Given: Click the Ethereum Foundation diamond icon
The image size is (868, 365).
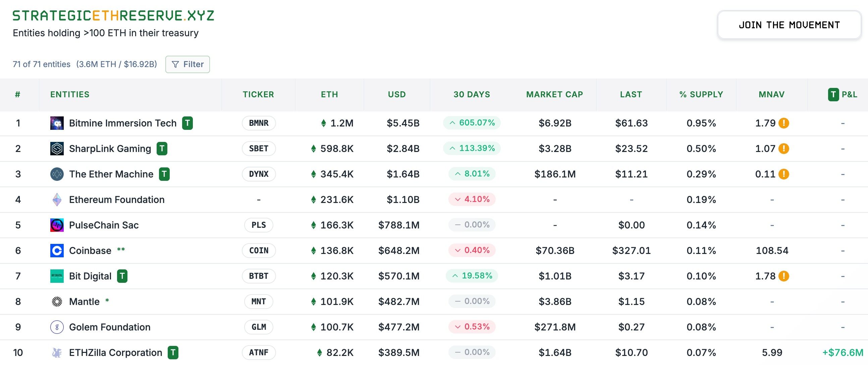Looking at the screenshot, I should [x=57, y=199].
